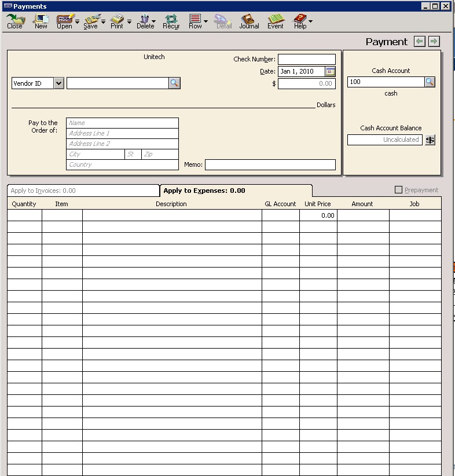
Task: Click the Check Number field
Action: point(307,59)
